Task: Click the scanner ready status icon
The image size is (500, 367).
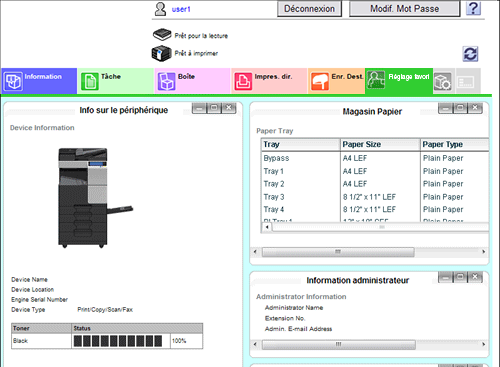Action: point(162,34)
